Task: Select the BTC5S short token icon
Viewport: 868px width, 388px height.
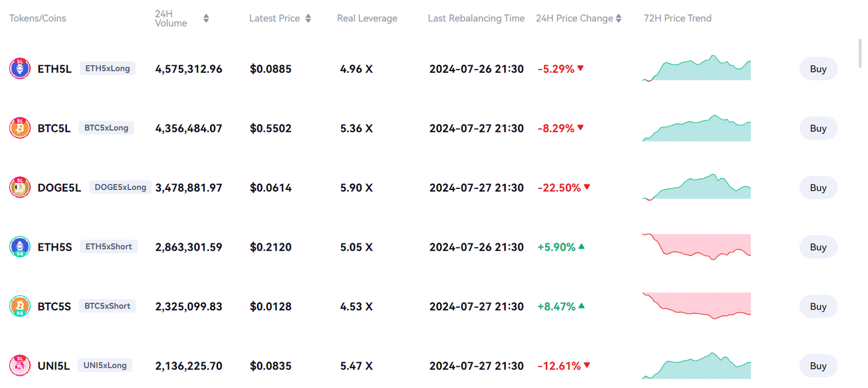Action: click(20, 306)
